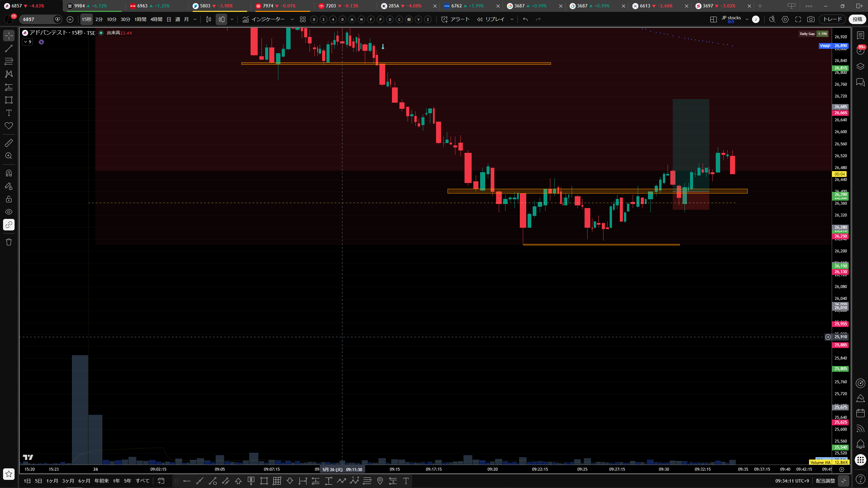This screenshot has height=488, width=868.
Task: Select the trend line drawing tool
Action: 9,48
